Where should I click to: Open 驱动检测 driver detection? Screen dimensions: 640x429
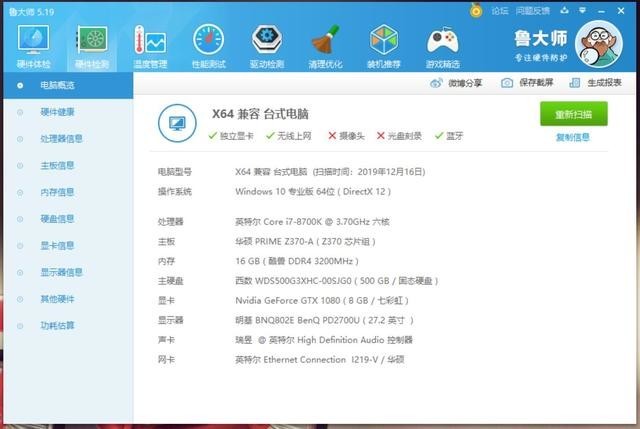tap(267, 46)
